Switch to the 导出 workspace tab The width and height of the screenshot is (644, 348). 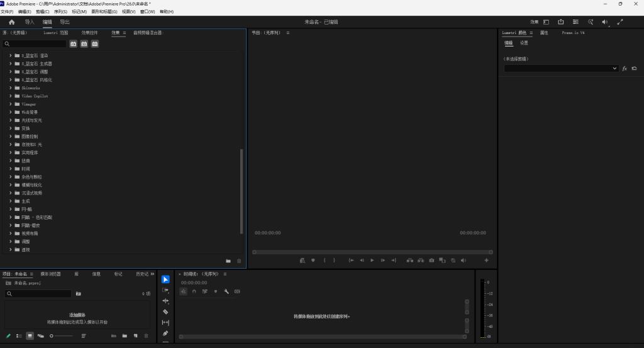coord(65,22)
